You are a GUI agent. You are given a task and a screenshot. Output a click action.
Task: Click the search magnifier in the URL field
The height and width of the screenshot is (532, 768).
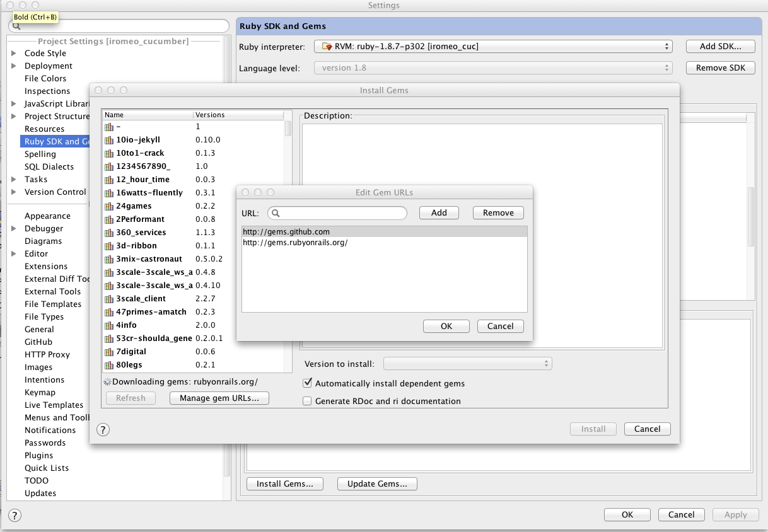click(x=276, y=213)
